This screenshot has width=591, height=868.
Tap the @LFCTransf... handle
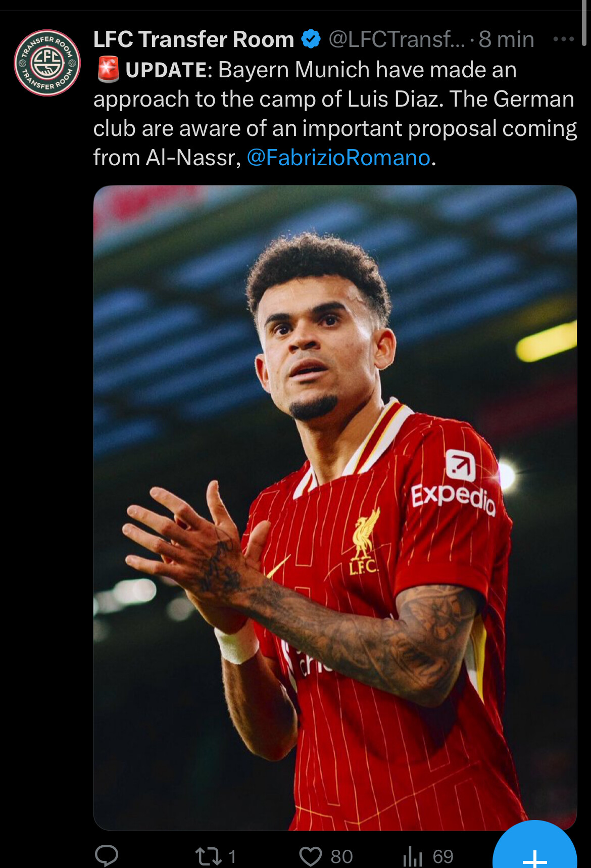[397, 39]
